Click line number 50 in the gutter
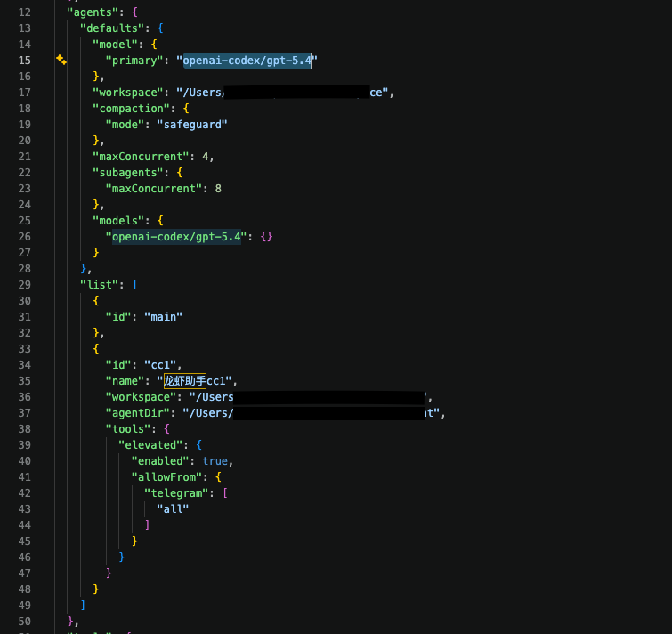 [x=25, y=622]
